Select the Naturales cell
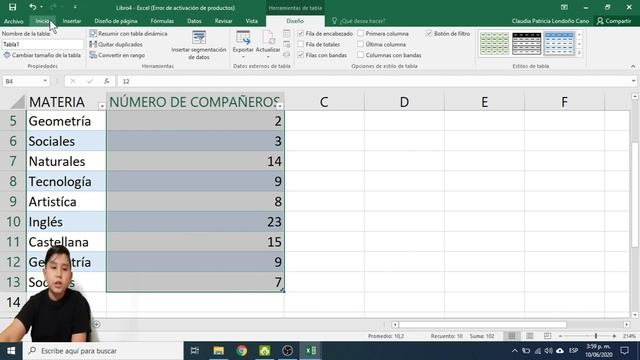 click(66, 161)
